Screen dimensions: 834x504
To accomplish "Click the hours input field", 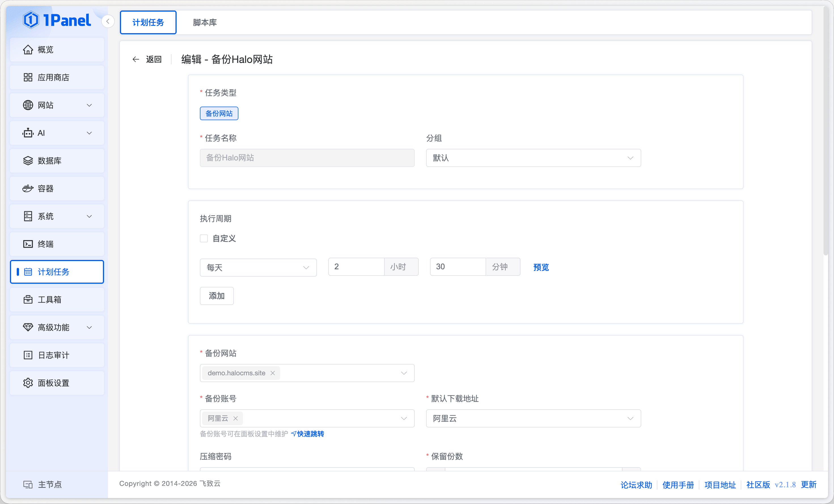I will click(356, 267).
